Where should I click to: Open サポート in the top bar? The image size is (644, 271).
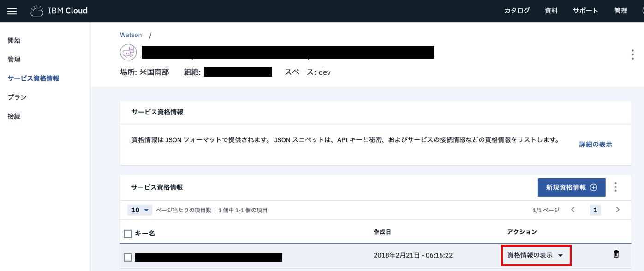click(x=585, y=11)
